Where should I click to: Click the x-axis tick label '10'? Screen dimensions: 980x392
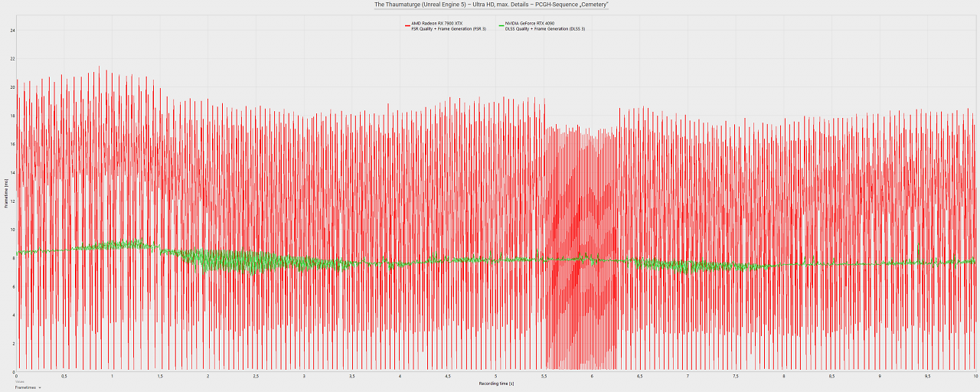(x=975, y=376)
